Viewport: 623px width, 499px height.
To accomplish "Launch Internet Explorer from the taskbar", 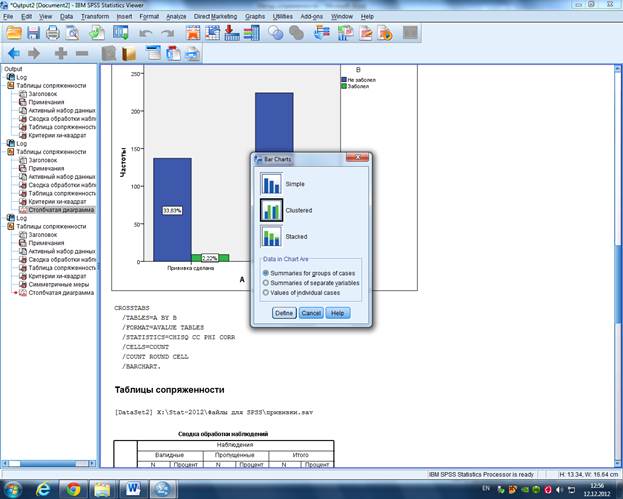I will 43,489.
